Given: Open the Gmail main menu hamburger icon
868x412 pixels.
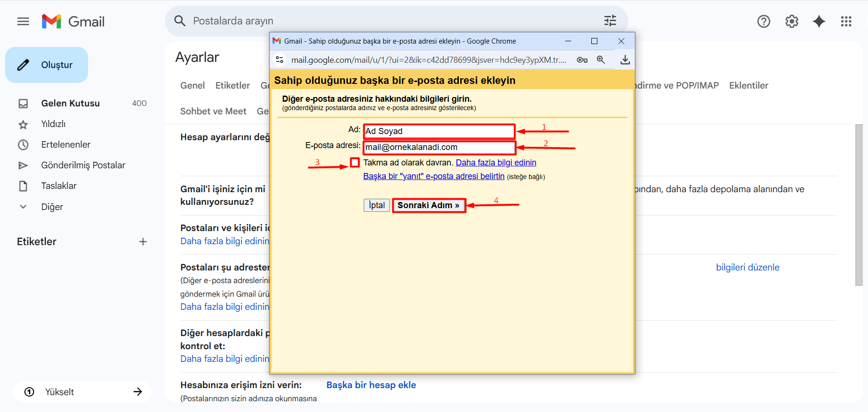Looking at the screenshot, I should [x=23, y=22].
